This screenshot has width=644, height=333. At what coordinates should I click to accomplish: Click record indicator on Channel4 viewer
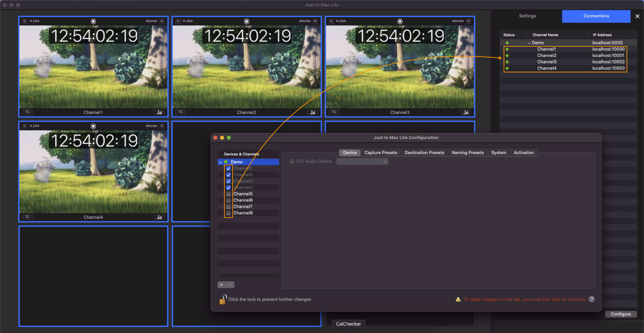[93, 126]
